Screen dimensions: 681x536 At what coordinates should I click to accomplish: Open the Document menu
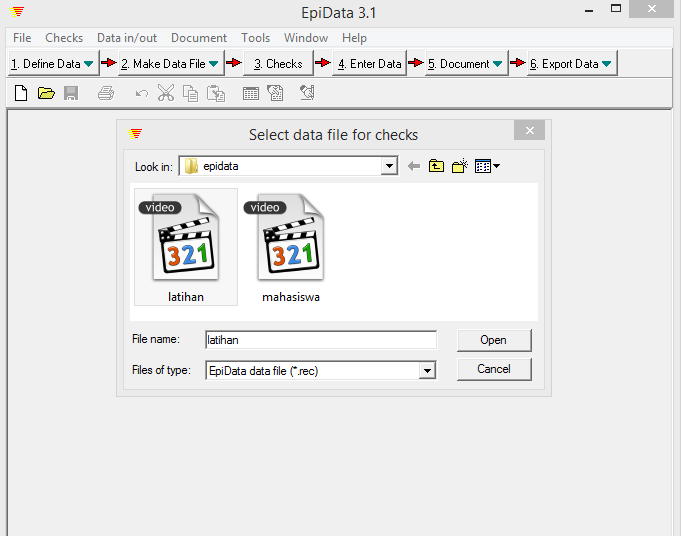(199, 38)
